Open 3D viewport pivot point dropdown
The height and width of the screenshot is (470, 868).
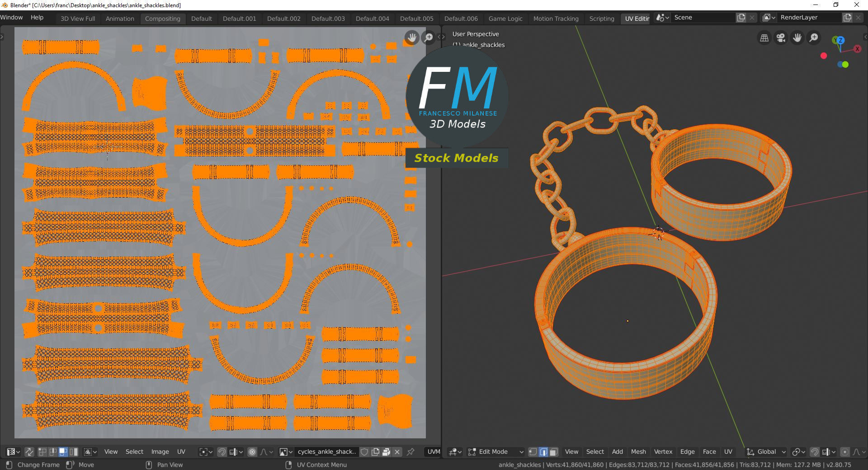[799, 451]
